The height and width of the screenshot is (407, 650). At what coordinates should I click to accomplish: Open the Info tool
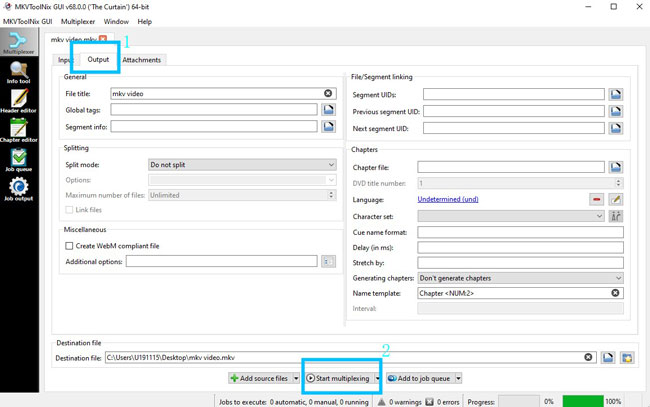(x=19, y=72)
